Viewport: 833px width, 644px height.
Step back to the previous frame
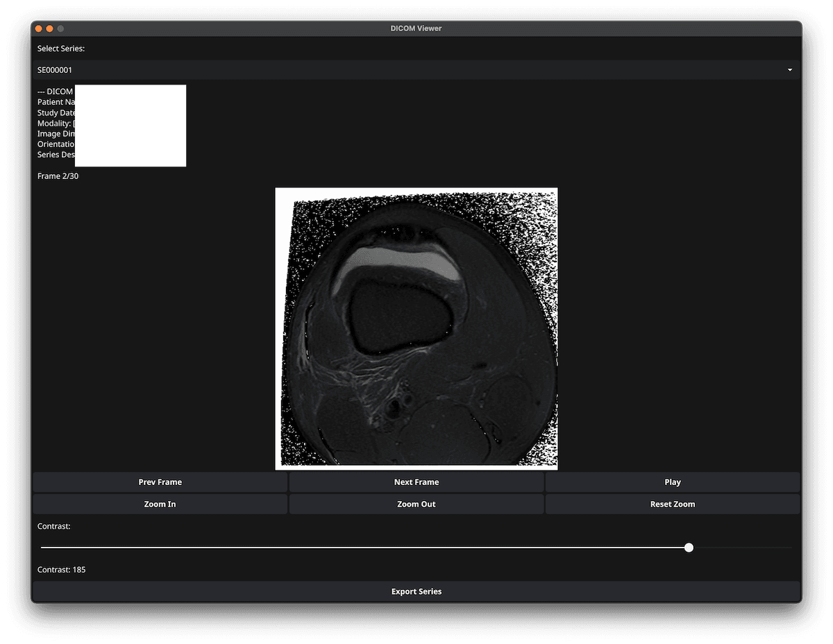pos(160,482)
